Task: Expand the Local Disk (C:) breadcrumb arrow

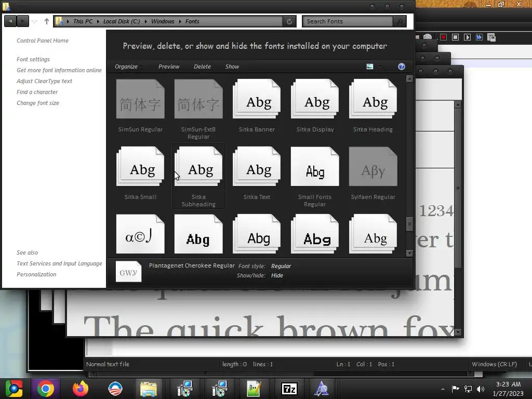Action: [x=145, y=21]
